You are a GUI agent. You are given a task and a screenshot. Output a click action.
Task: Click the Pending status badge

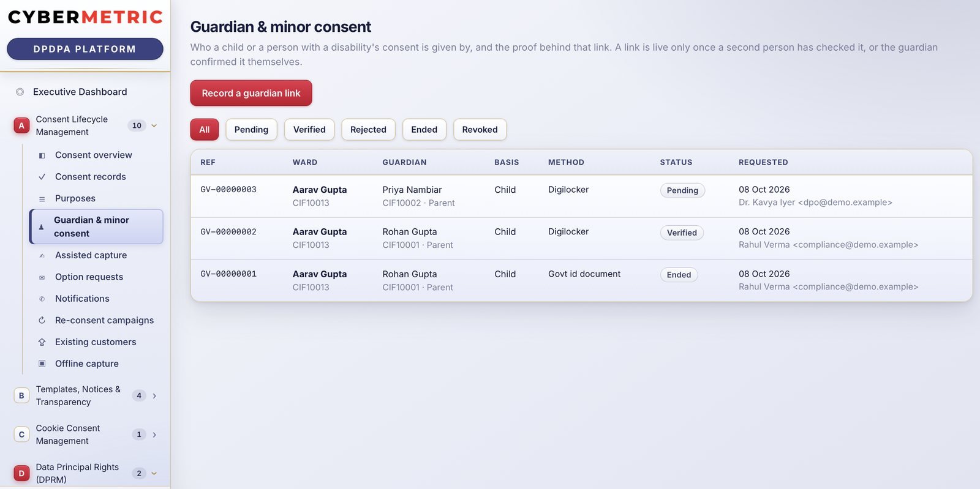(x=683, y=190)
